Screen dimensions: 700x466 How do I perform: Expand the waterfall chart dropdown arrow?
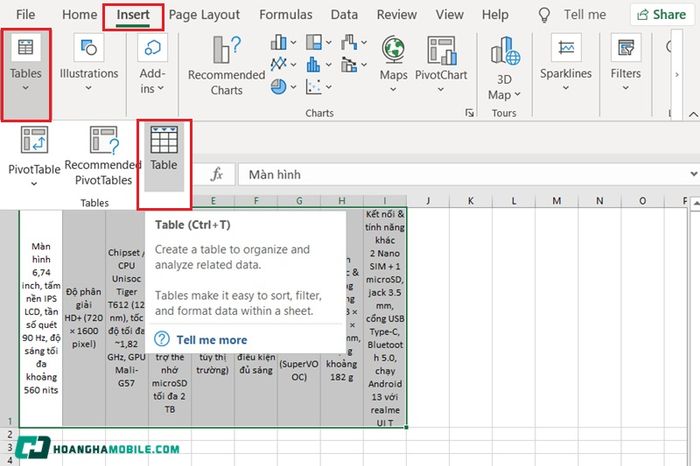pos(364,43)
